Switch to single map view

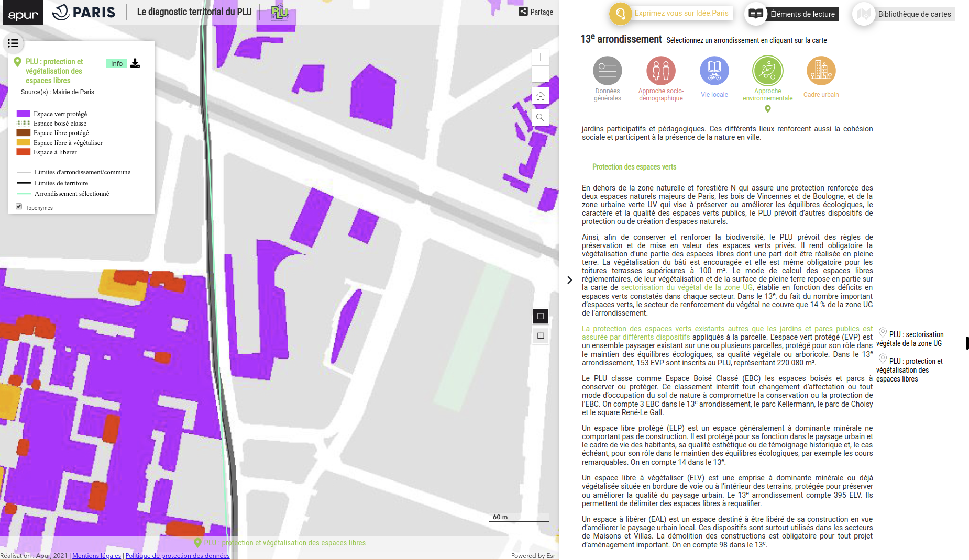[x=540, y=316]
